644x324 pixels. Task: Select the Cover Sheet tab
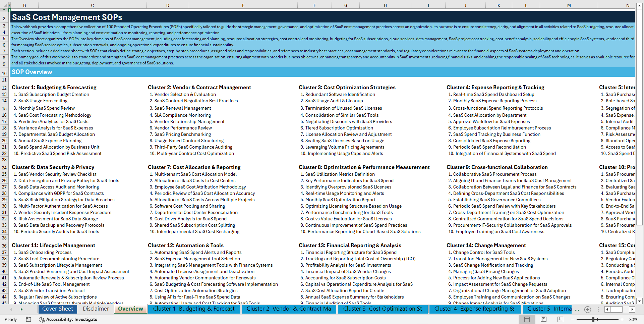coord(58,309)
